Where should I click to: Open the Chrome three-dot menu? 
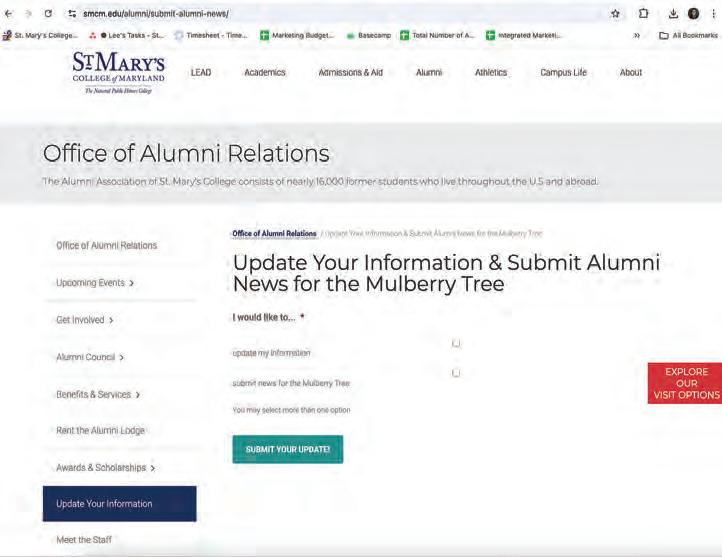point(712,14)
